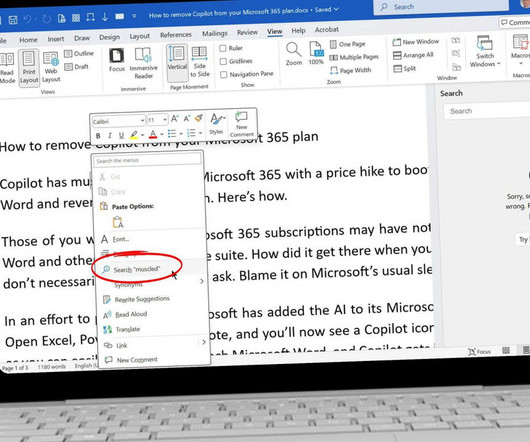Expand the highlight color dropdown arrow

coord(142,135)
